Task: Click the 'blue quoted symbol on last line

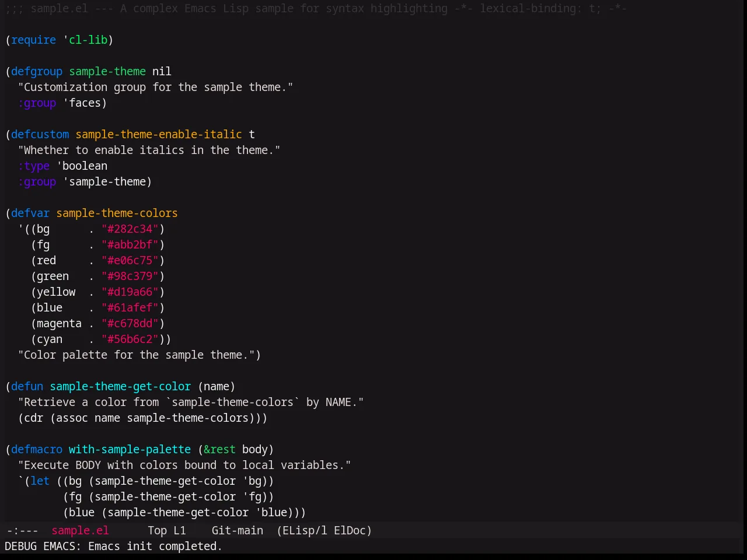Action: (271, 512)
